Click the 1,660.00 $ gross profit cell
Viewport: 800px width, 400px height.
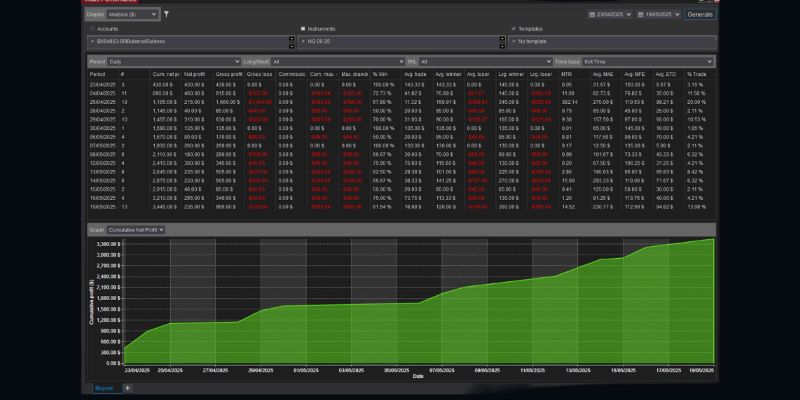click(x=229, y=102)
